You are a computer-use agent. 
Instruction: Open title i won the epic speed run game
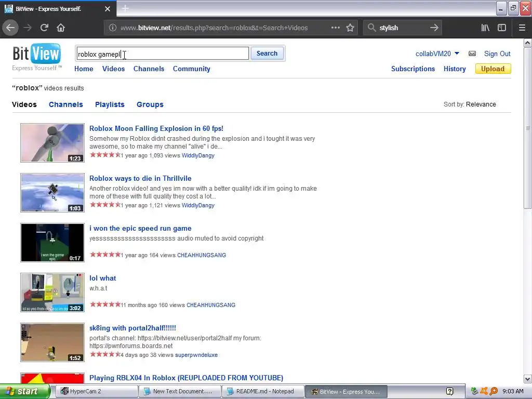coord(140,229)
